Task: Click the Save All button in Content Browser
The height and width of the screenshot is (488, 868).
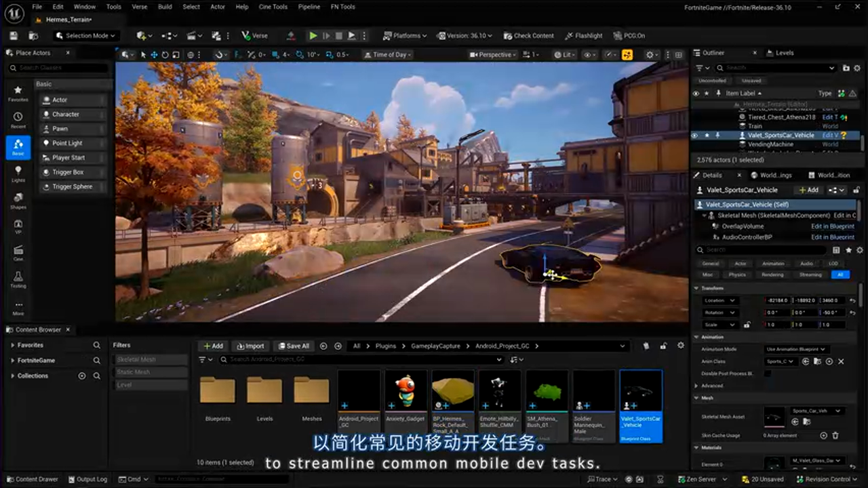Action: (x=294, y=346)
